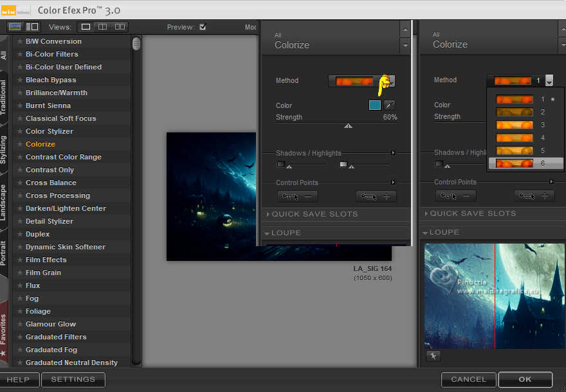
Task: Open the Landscape category tab
Action: tap(5, 202)
